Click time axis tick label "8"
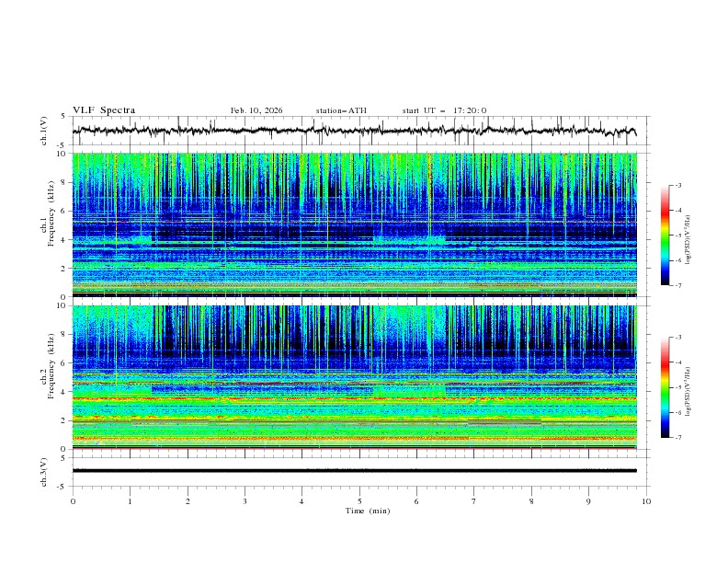Screen dimensions: 728x563 531,501
